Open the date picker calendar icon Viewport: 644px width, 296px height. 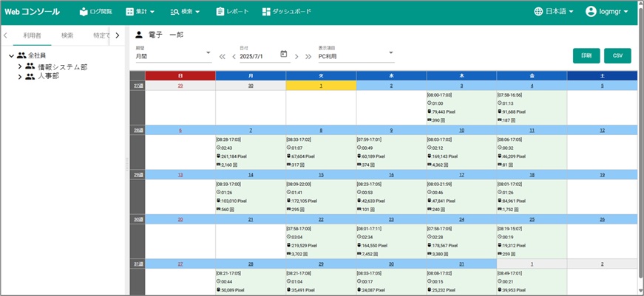click(x=284, y=55)
